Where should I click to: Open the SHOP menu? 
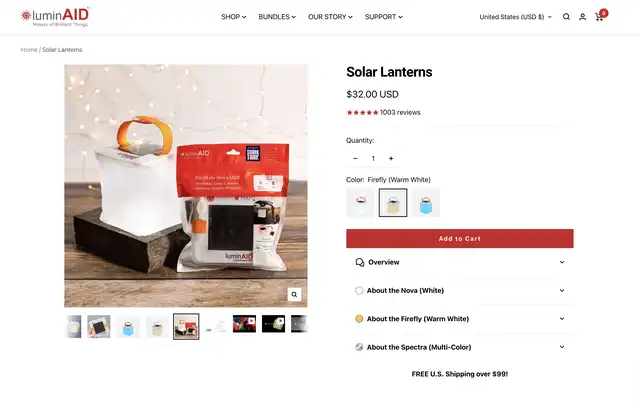(x=233, y=17)
